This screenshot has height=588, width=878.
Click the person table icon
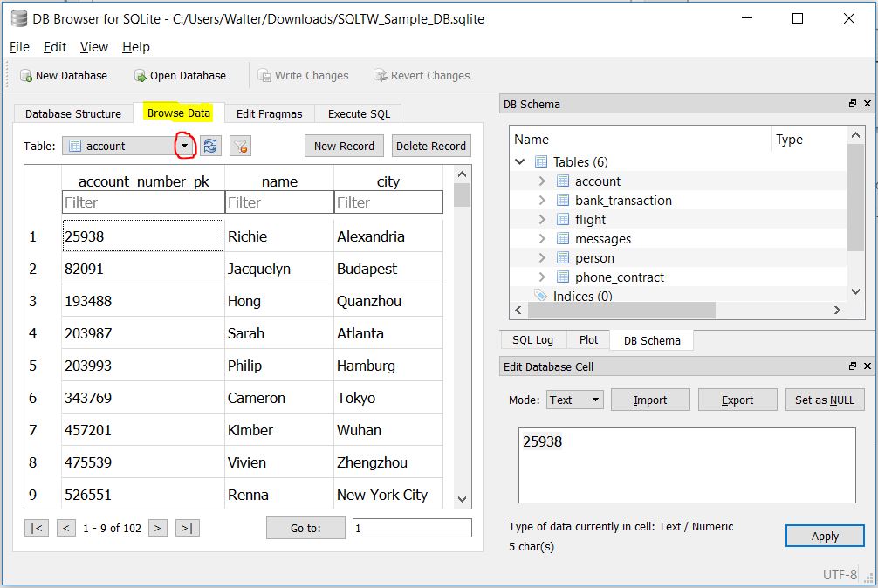(563, 258)
